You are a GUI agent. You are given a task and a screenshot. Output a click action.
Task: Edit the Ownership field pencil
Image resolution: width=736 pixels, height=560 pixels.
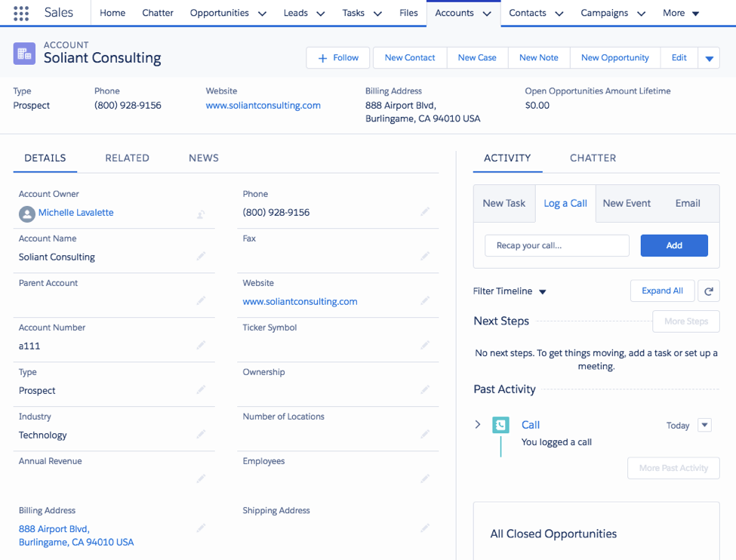425,389
